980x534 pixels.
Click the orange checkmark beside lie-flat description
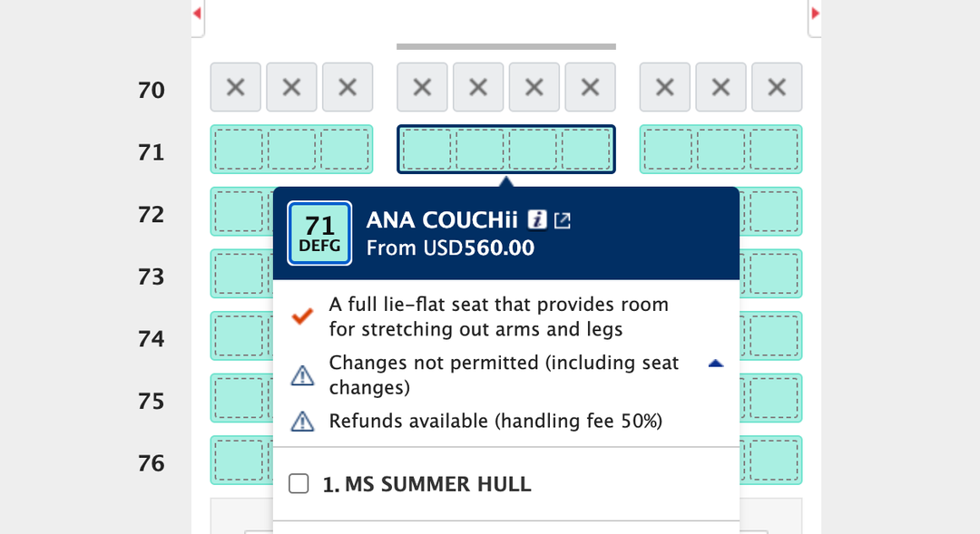[303, 316]
